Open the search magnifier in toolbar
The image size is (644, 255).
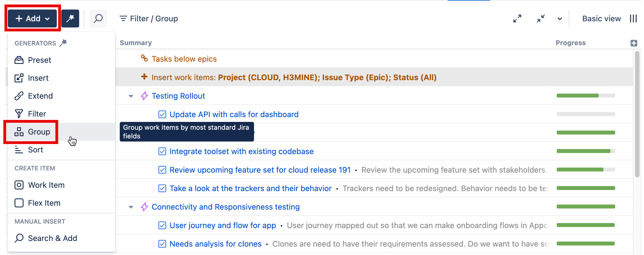tap(98, 18)
